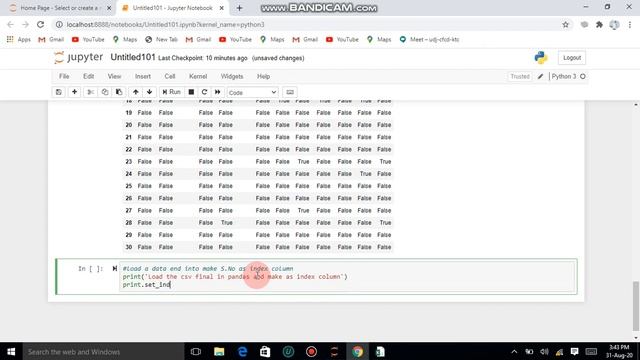Screen dimensions: 640x360
Task: Interrupt the kernel with the stop icon
Action: pos(191,92)
